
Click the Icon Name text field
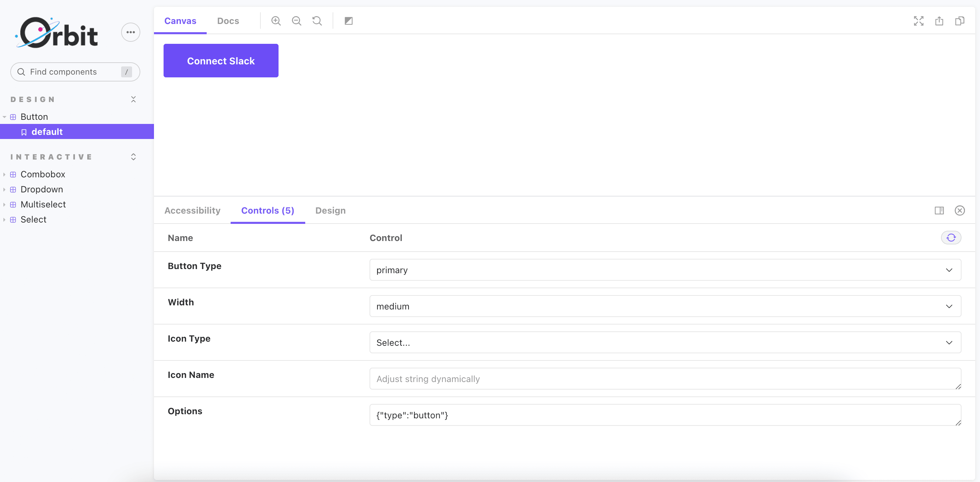pyautogui.click(x=665, y=378)
